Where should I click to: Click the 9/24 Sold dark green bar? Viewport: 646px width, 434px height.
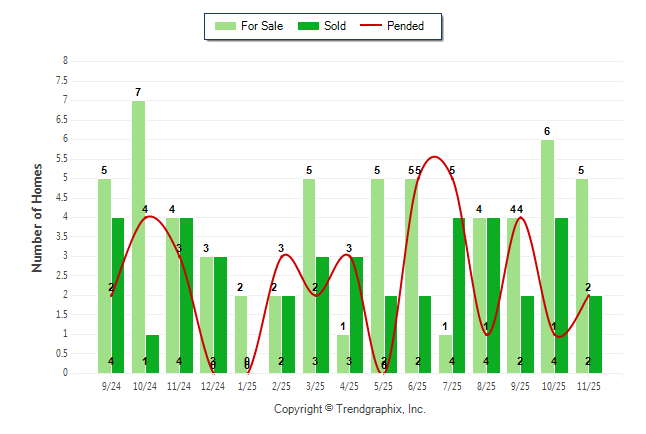[118, 295]
